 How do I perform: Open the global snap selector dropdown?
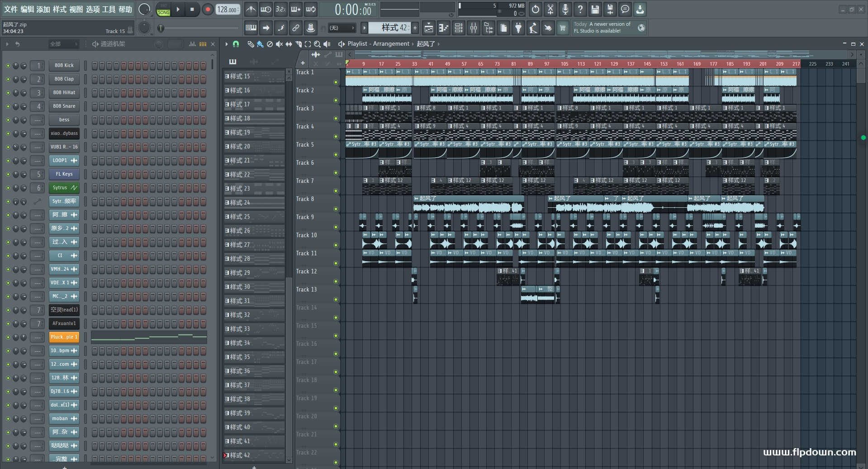point(342,28)
